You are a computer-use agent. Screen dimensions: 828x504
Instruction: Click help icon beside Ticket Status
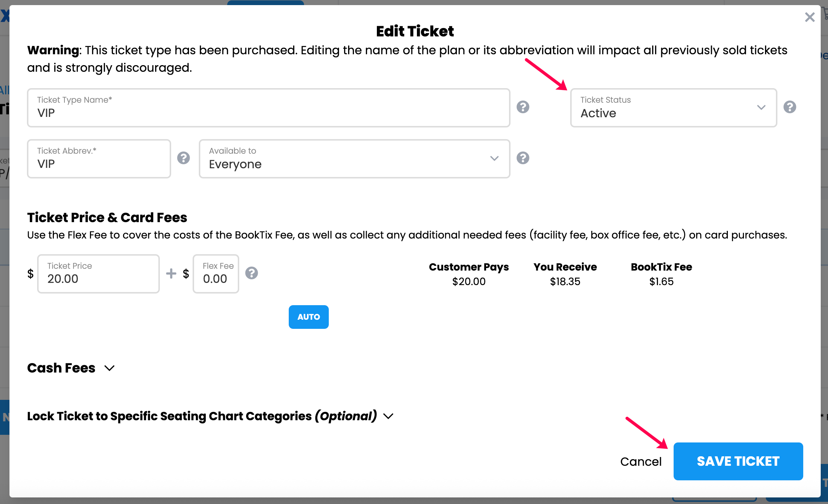coord(790,107)
